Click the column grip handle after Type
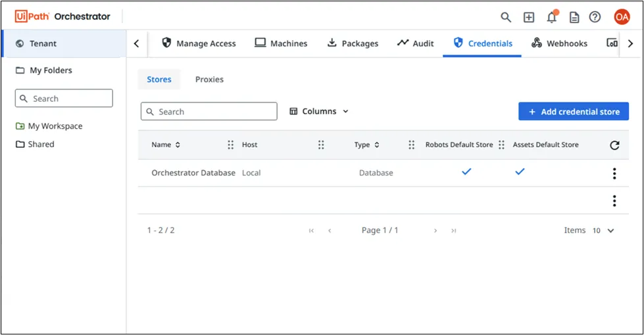The image size is (644, 335). point(411,145)
